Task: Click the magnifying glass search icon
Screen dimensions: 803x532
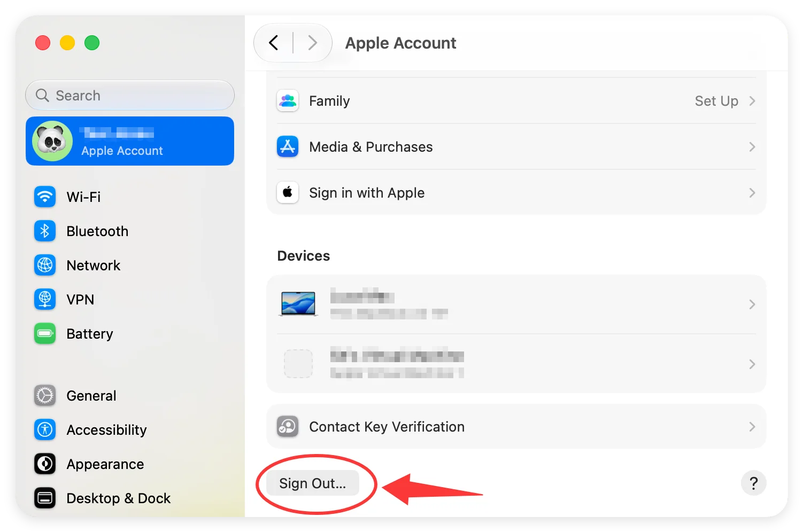Action: click(42, 95)
